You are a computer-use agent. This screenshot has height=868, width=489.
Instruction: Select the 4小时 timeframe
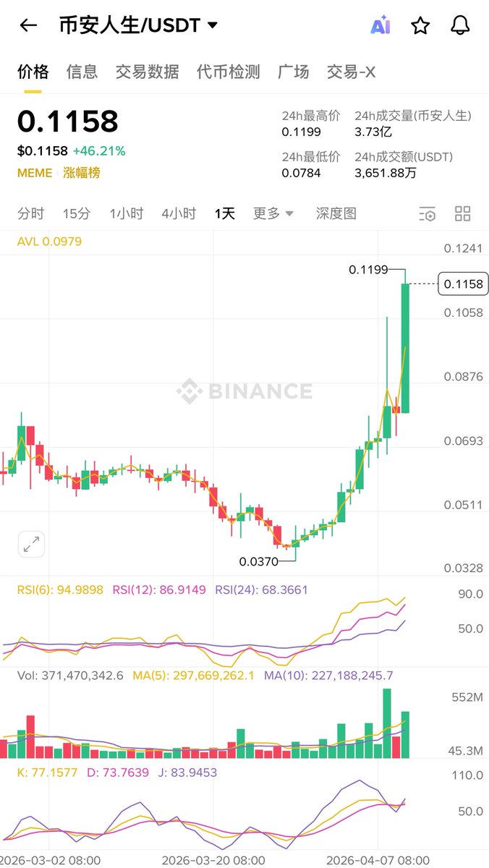pyautogui.click(x=179, y=213)
